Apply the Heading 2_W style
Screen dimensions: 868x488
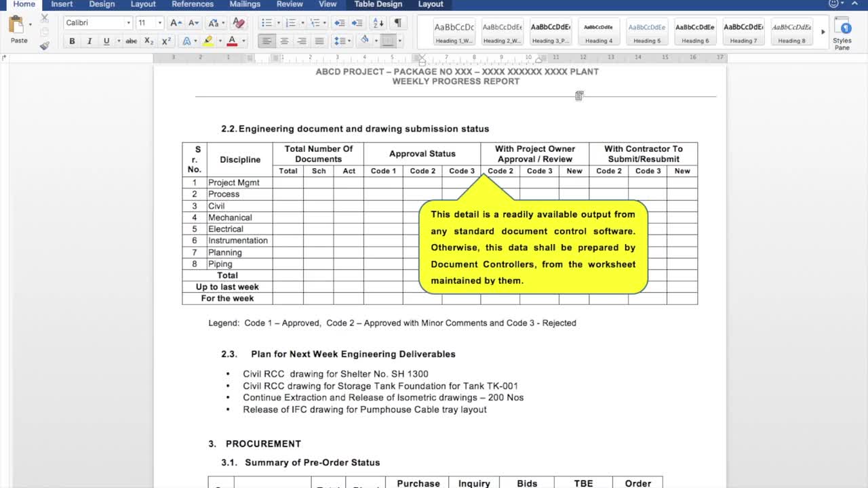(x=502, y=33)
